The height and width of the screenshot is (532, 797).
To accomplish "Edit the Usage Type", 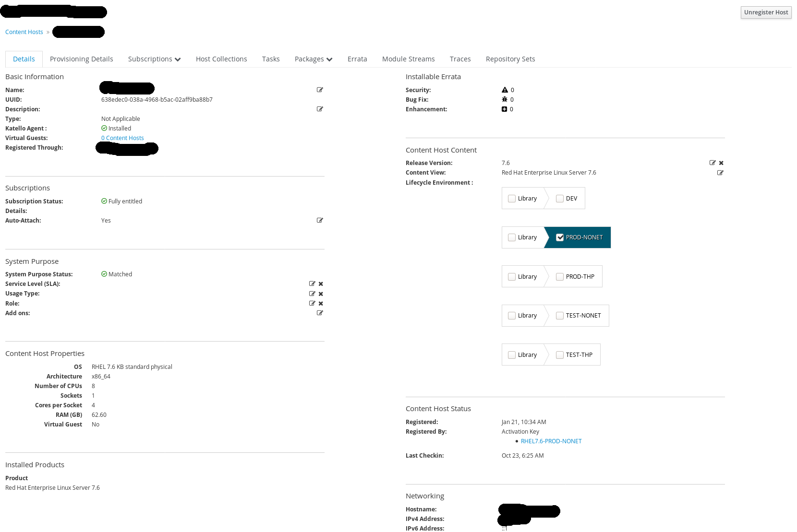I will point(312,294).
